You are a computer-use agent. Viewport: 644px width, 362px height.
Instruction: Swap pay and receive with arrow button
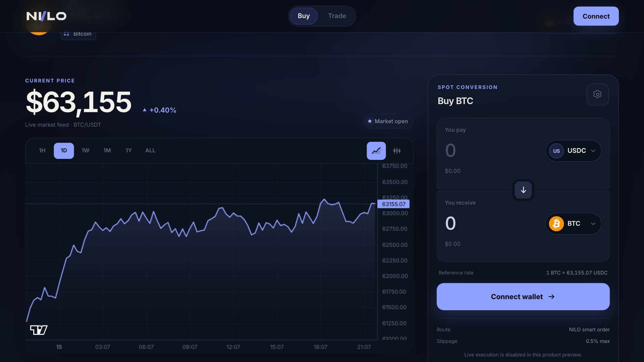click(x=523, y=190)
